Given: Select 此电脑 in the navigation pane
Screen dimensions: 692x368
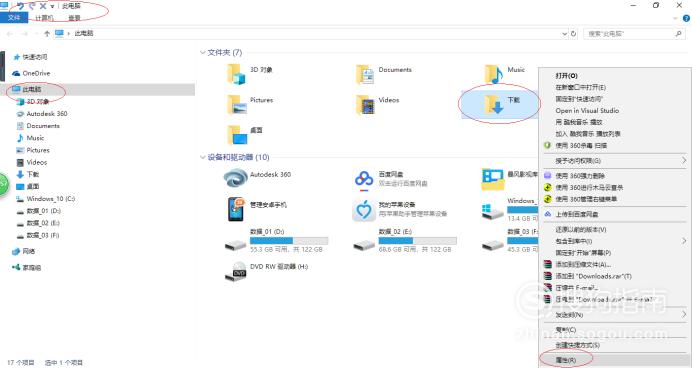Looking at the screenshot, I should point(32,89).
